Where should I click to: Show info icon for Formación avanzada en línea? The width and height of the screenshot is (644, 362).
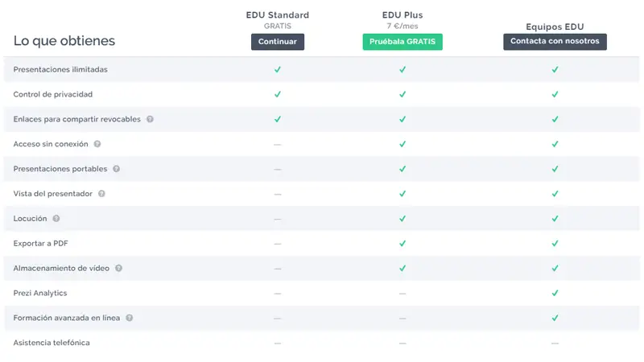(129, 318)
